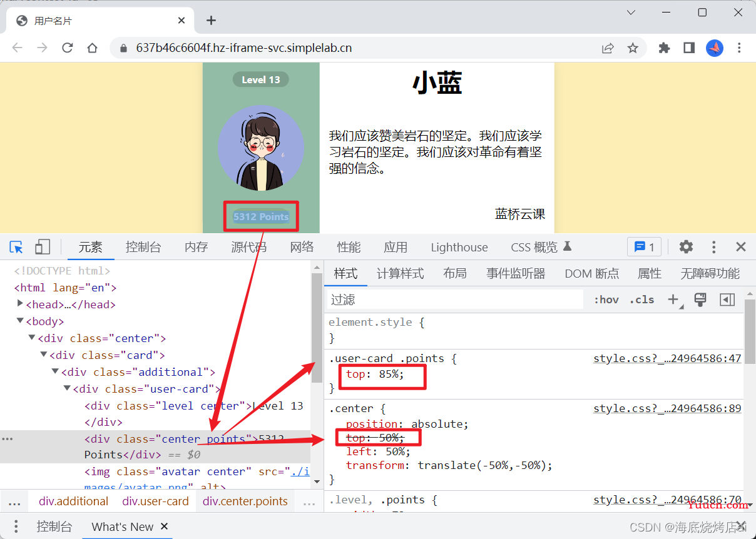Viewport: 756px width, 539px height.
Task: Open the extensions puzzle icon
Action: click(x=664, y=48)
